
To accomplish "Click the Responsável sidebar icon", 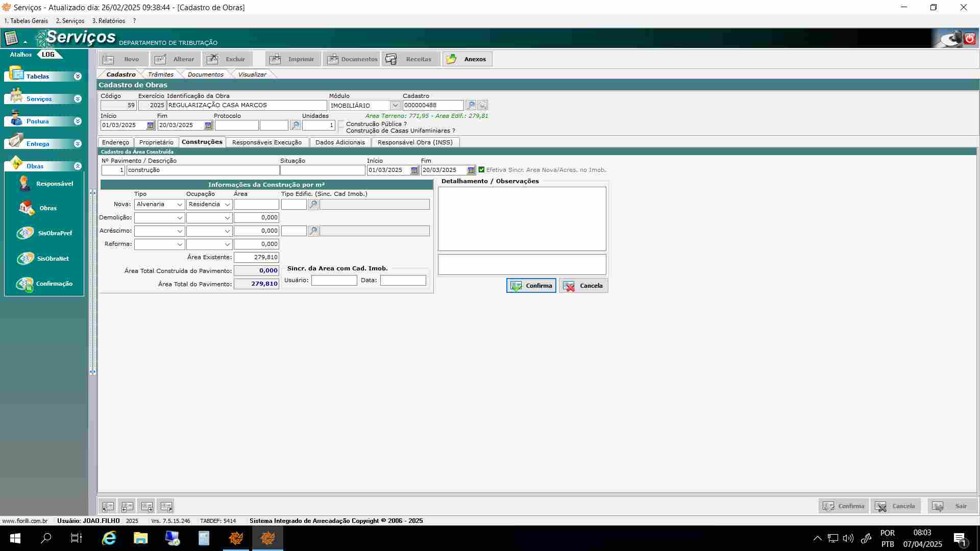I will point(24,184).
